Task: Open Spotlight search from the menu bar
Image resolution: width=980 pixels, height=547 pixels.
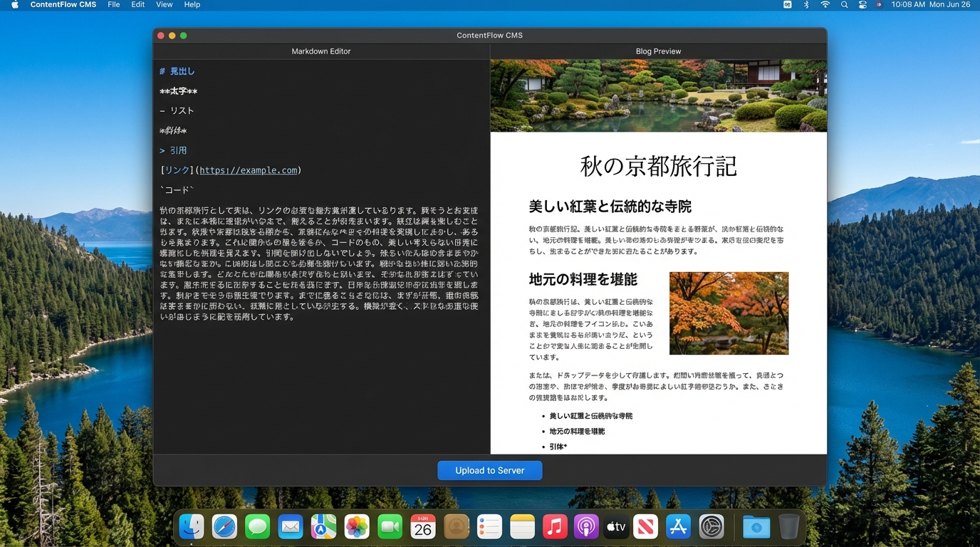Action: coord(844,4)
